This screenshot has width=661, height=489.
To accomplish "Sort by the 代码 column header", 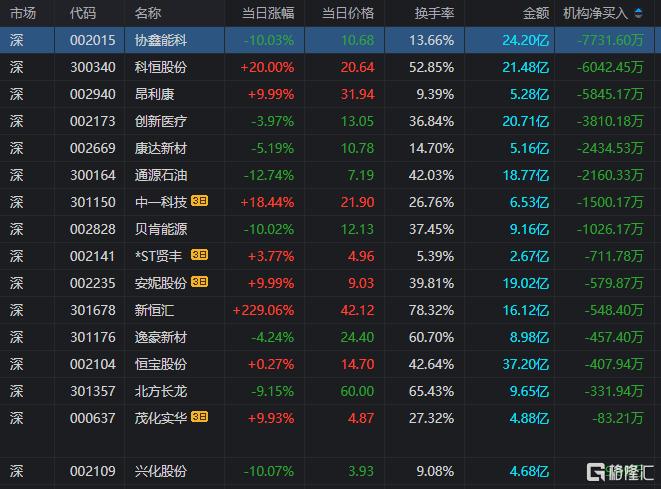I will (x=83, y=13).
